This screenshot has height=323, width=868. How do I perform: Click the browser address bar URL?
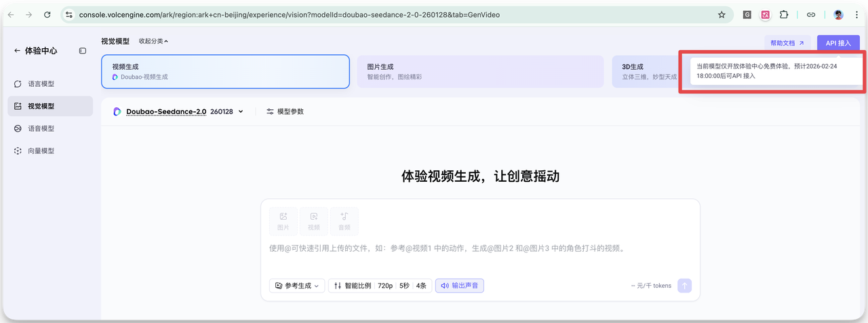(290, 14)
